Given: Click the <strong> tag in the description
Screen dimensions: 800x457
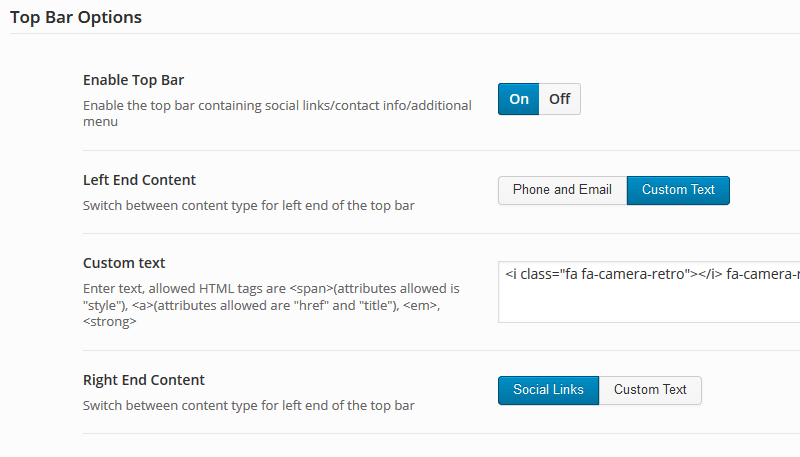Looking at the screenshot, I should click(x=110, y=322).
